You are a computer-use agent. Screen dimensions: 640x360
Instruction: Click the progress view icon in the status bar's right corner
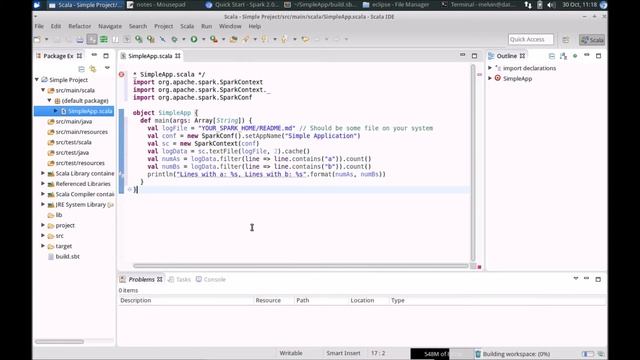[x=601, y=353]
